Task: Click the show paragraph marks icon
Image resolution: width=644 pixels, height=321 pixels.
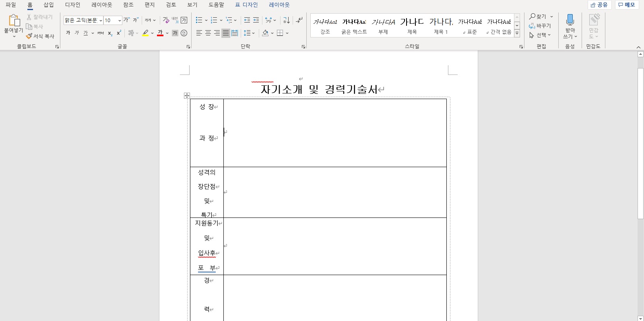Action: tap(299, 20)
